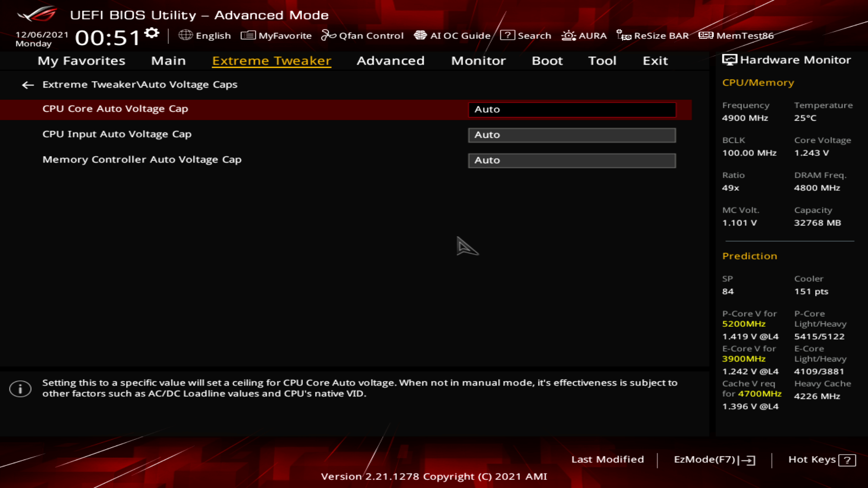Click the Search question-mark icon
This screenshot has width=868, height=488.
coord(507,35)
